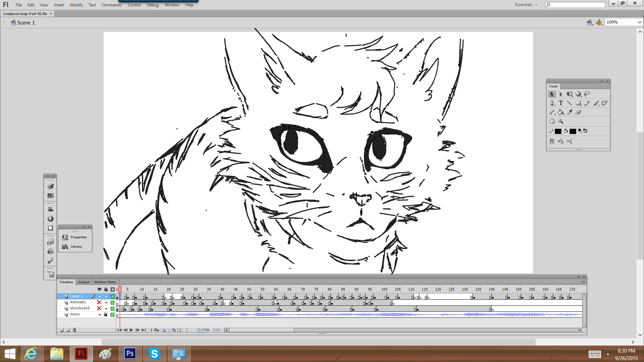Viewport: 644px width, 362px height.
Task: Open the Modify menu
Action: point(76,5)
